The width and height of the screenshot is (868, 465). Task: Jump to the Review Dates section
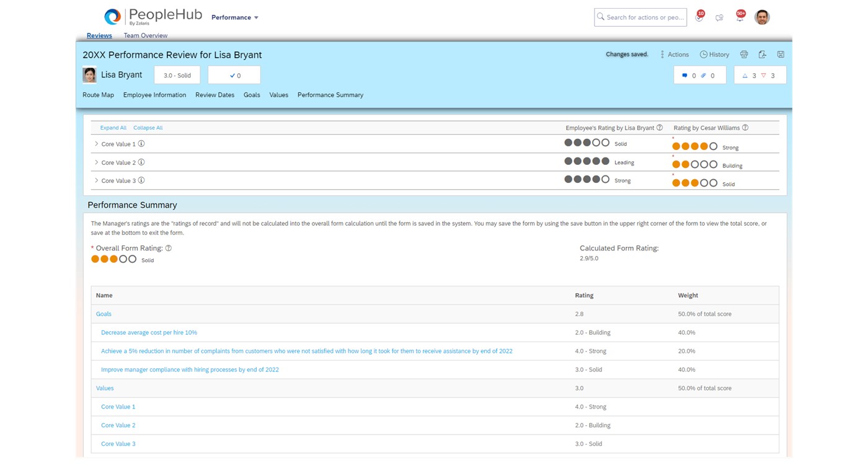click(215, 95)
